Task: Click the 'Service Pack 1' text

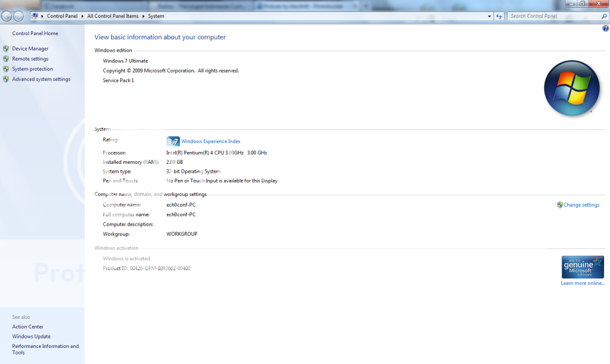Action: 118,80
